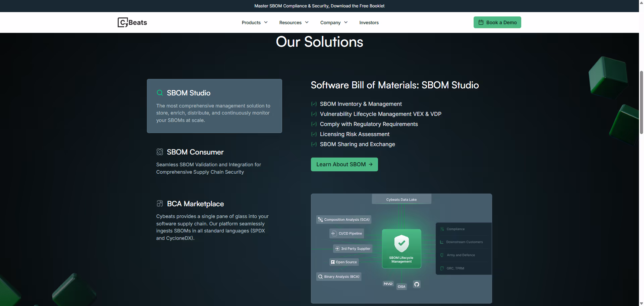
Task: Click 'SBOM Inventory & Management' text
Action: click(x=361, y=104)
